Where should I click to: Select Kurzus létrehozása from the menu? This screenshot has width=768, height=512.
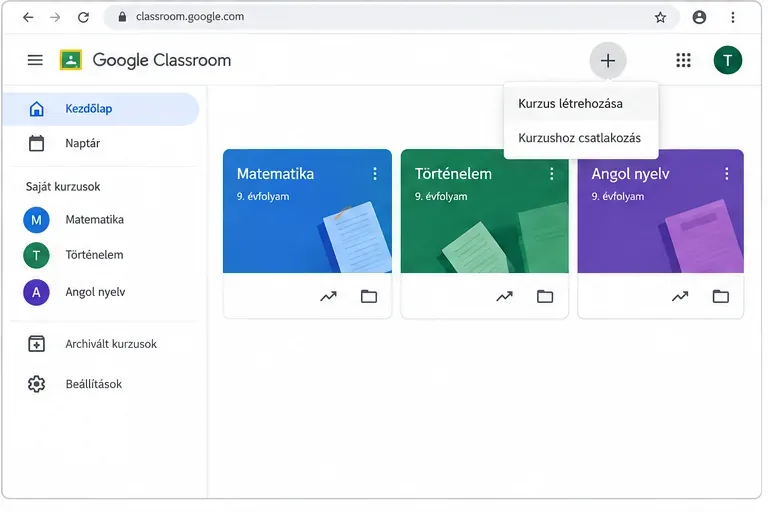click(580, 103)
